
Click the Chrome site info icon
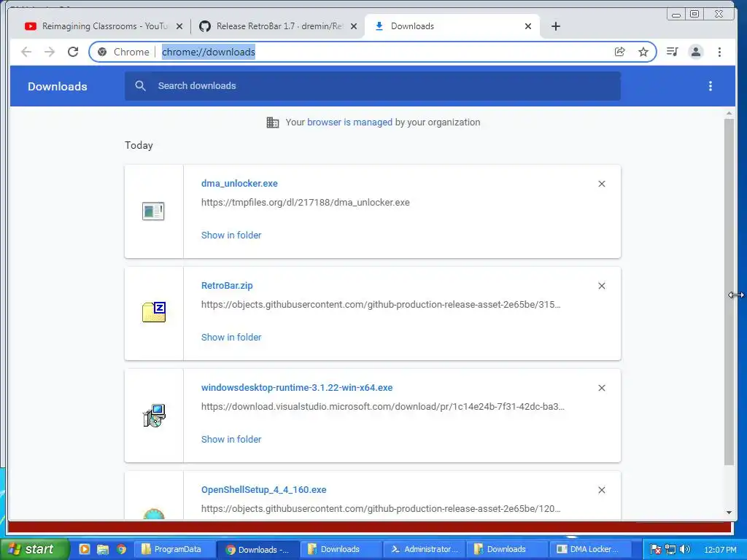tap(102, 52)
